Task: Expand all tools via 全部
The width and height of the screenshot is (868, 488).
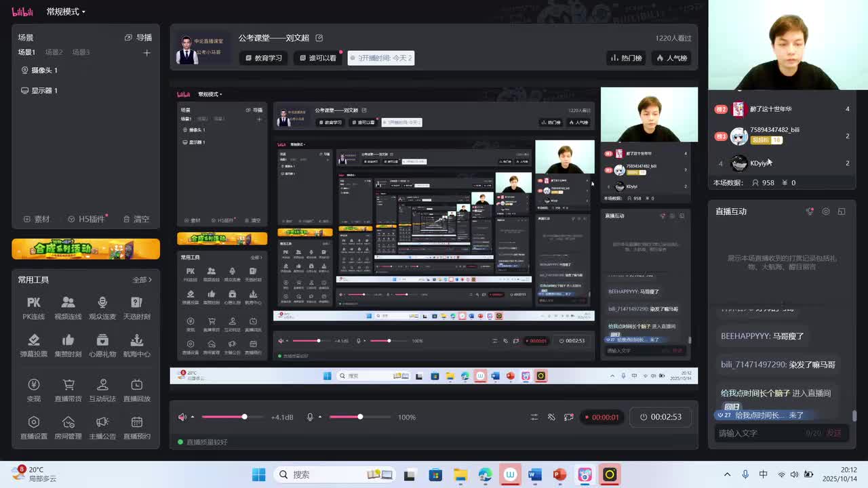Action: click(x=142, y=279)
